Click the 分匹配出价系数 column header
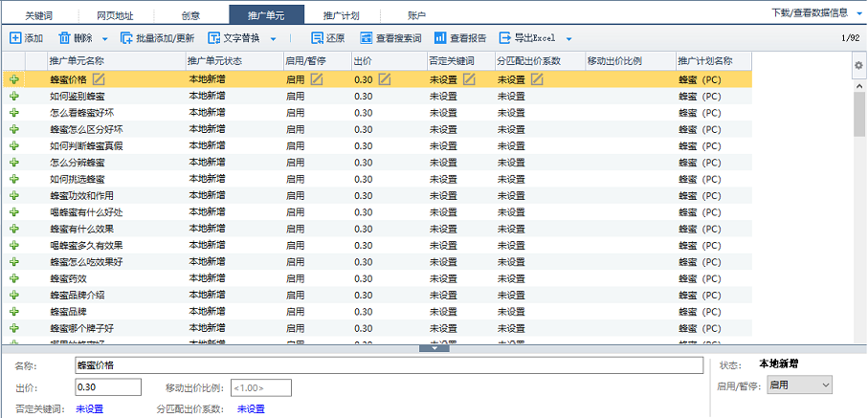This screenshot has width=868, height=418. click(x=540, y=61)
